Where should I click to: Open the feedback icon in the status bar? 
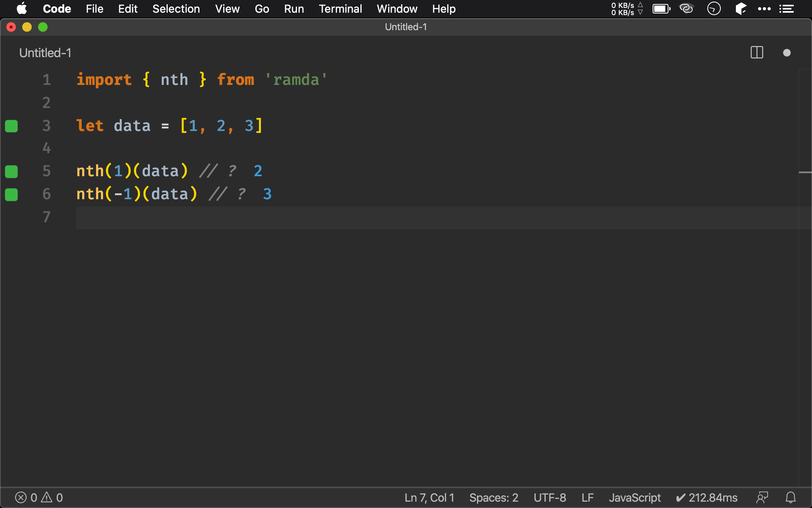(x=762, y=498)
